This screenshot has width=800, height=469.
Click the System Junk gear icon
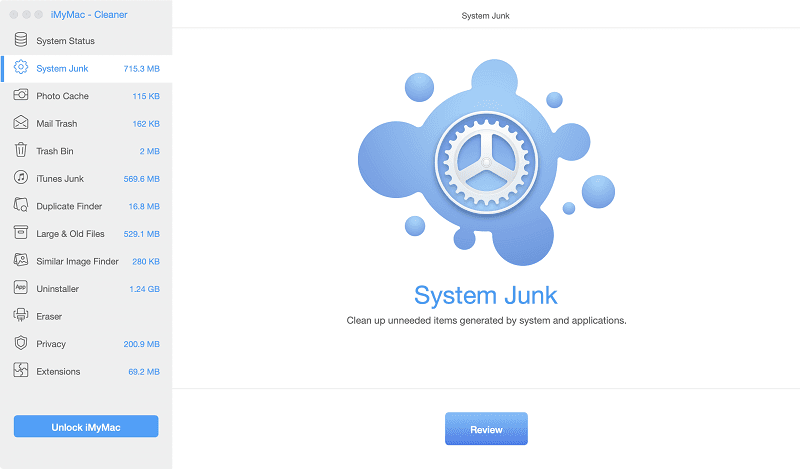pos(21,67)
